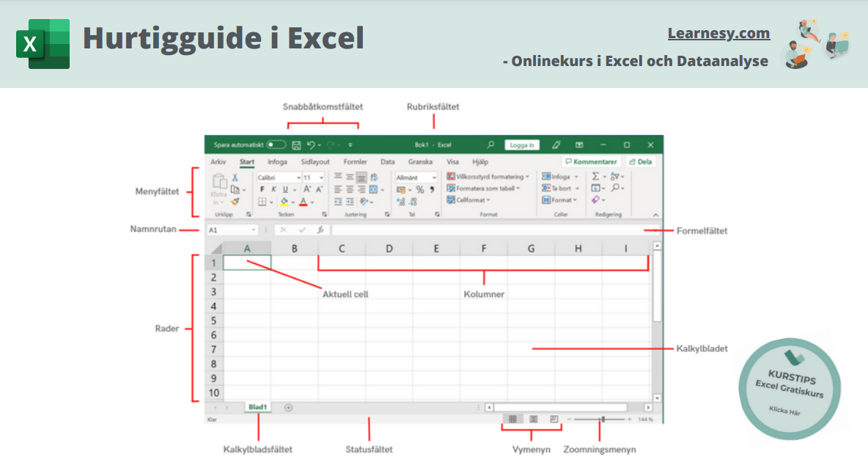
Task: Switch to Sidbrytningsgranskning view toggle in statusbar
Action: click(553, 417)
